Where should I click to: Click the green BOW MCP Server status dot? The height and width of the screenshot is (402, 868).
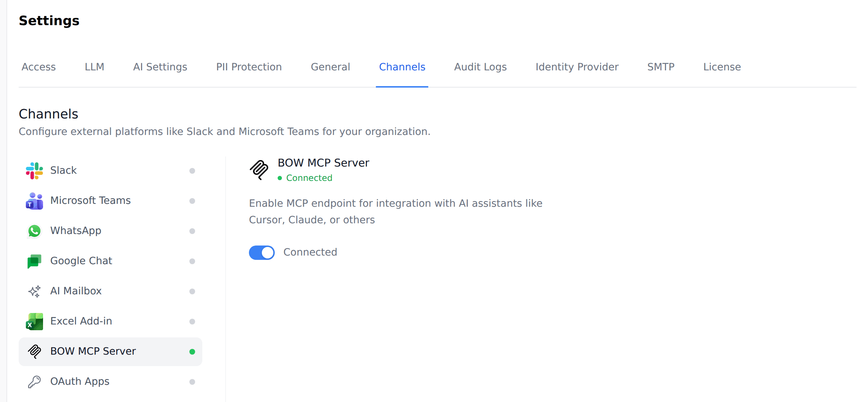[x=192, y=352]
